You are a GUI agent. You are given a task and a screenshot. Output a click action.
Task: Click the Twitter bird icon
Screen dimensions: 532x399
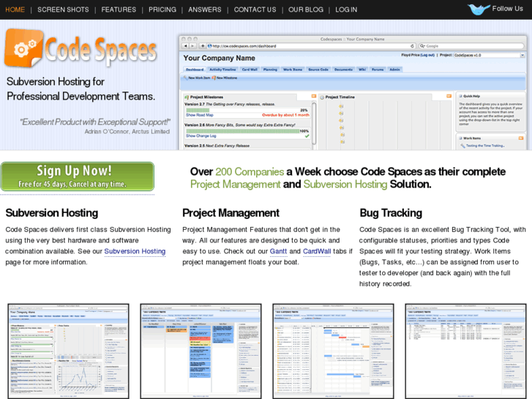pyautogui.click(x=479, y=9)
